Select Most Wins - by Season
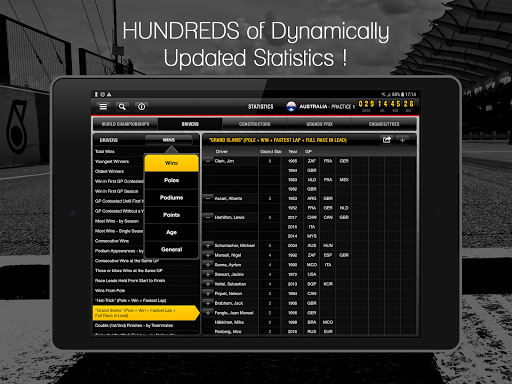512x384 pixels. coord(119,221)
